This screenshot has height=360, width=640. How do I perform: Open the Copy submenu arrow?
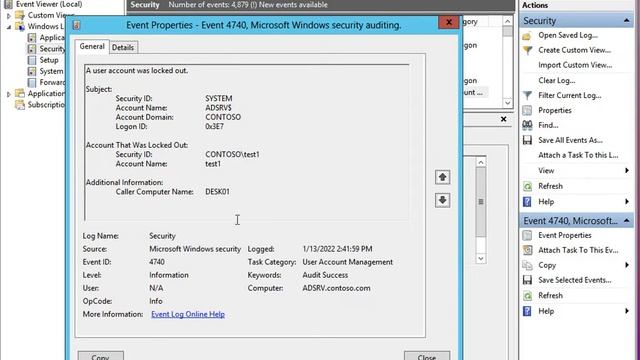tap(627, 265)
